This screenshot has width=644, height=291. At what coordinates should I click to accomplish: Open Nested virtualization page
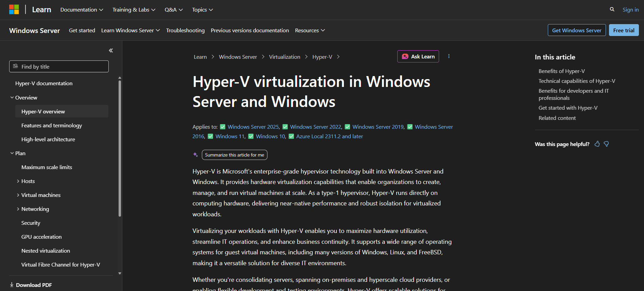[x=46, y=251]
